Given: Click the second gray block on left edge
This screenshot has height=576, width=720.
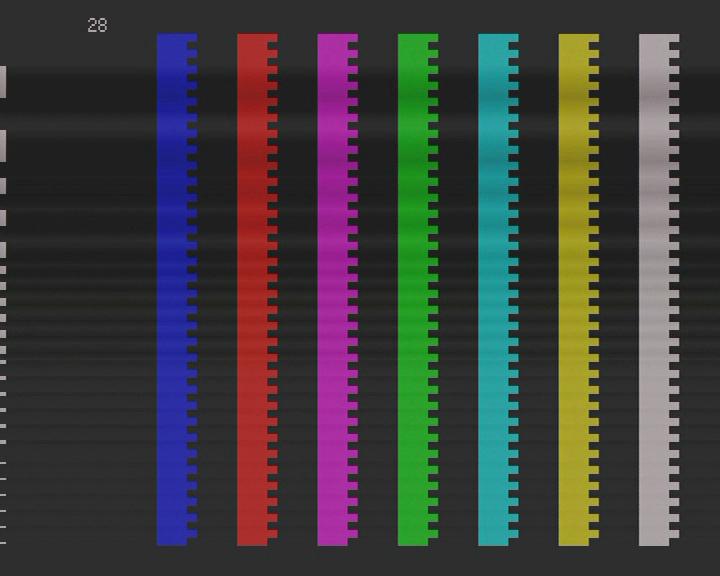Looking at the screenshot, I should (x=3, y=145).
